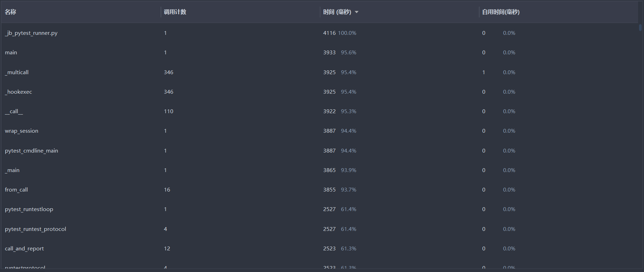Select the _multicall row

(17, 72)
